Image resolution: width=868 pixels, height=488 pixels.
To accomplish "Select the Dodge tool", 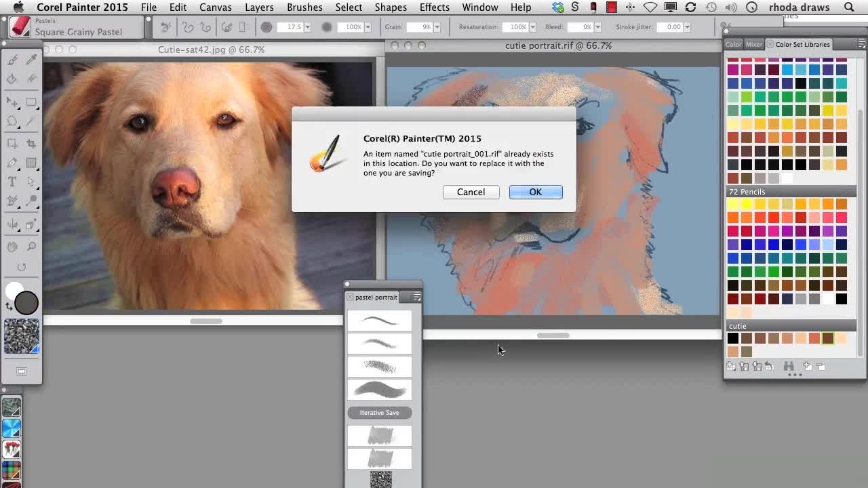I will [31, 201].
